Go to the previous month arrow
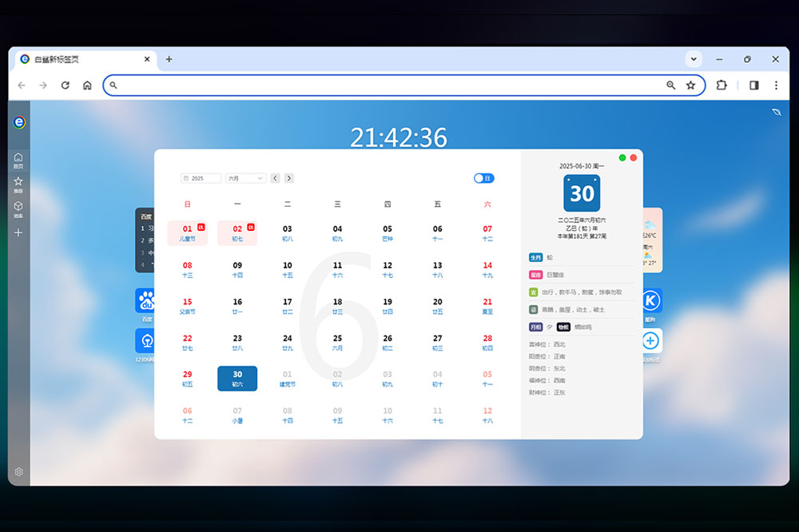799x532 pixels. click(275, 178)
